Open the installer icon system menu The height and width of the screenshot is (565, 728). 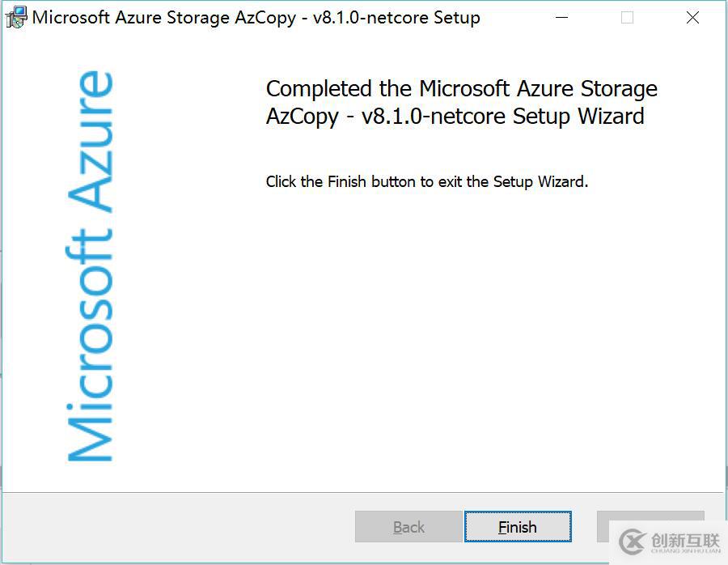(x=15, y=18)
